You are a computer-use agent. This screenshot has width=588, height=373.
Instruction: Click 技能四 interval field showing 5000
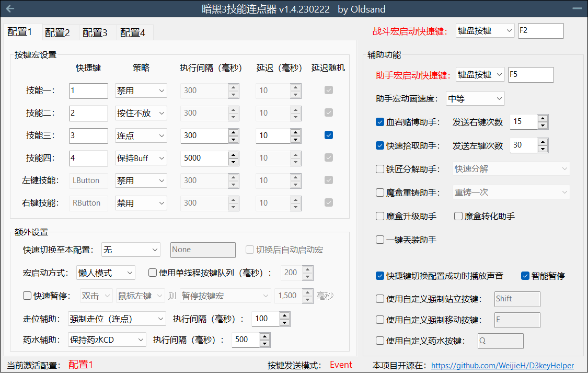pos(204,158)
